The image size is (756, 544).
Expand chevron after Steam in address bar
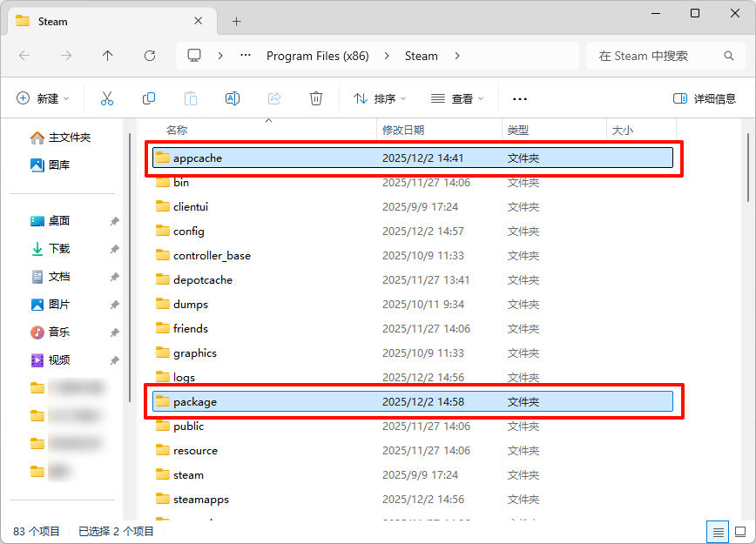coord(457,56)
